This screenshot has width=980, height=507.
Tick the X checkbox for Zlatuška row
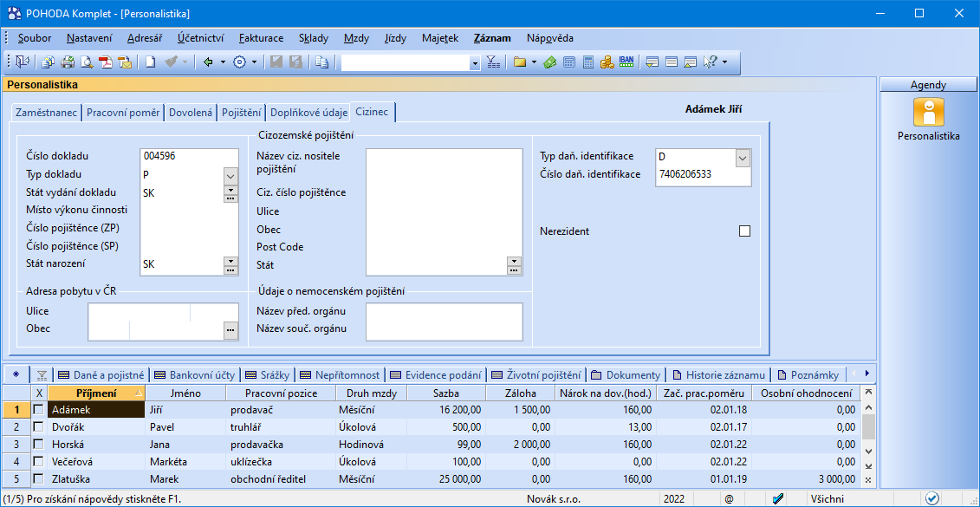coord(38,478)
